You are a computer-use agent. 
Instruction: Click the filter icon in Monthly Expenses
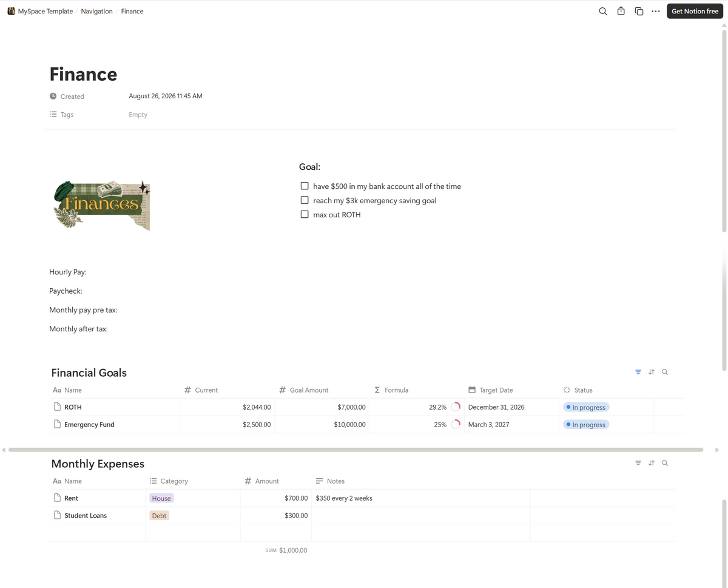pos(638,463)
